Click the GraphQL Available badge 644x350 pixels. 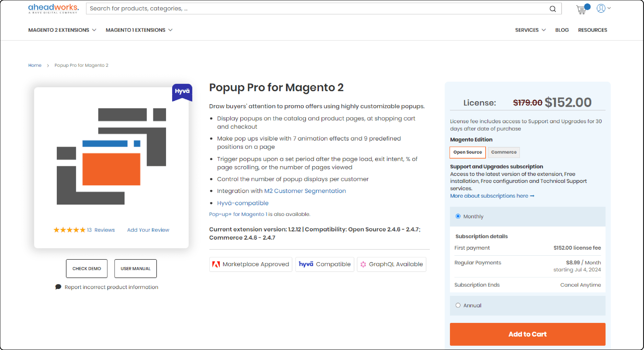click(391, 264)
